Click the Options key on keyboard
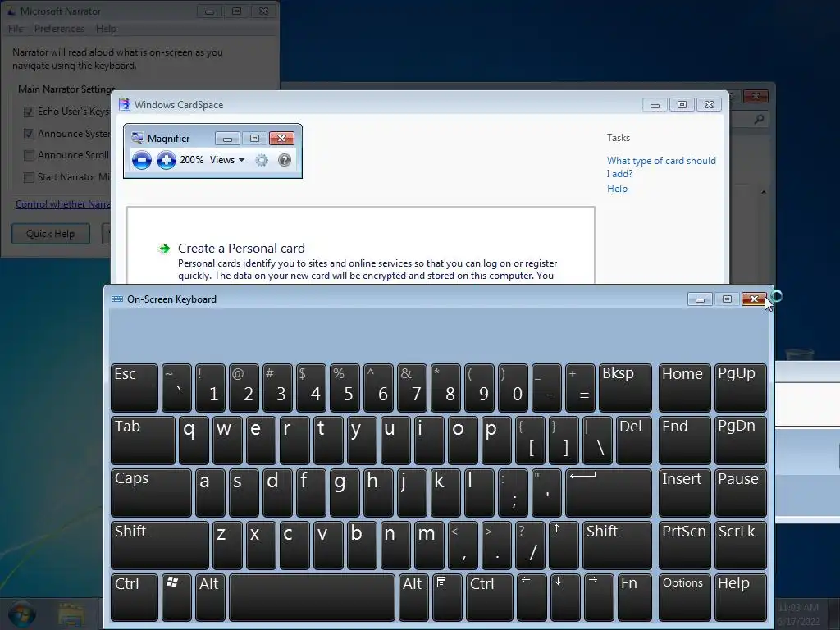 684,597
